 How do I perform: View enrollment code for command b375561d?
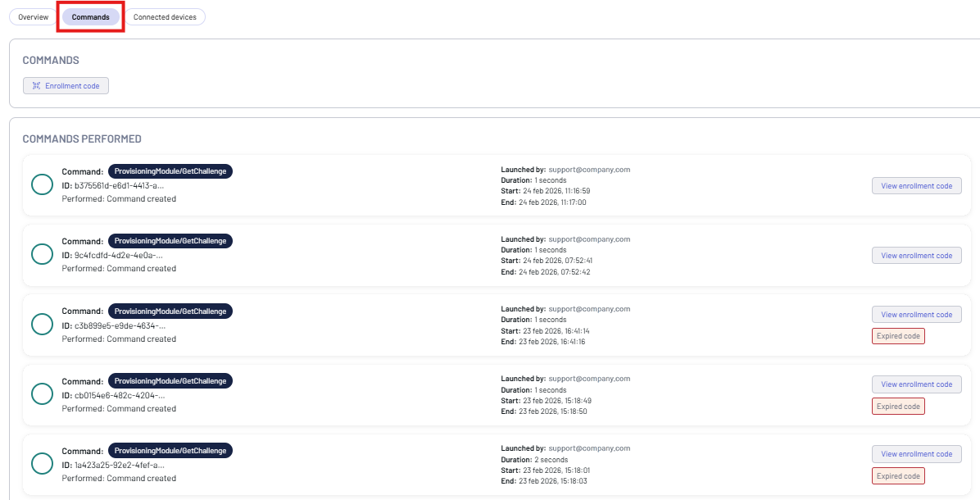coord(916,186)
